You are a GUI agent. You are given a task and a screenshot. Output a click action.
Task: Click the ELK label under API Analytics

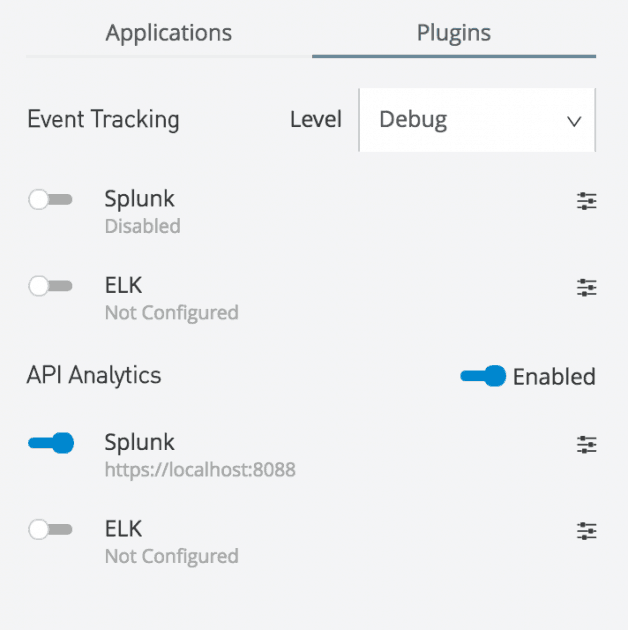pyautogui.click(x=124, y=528)
